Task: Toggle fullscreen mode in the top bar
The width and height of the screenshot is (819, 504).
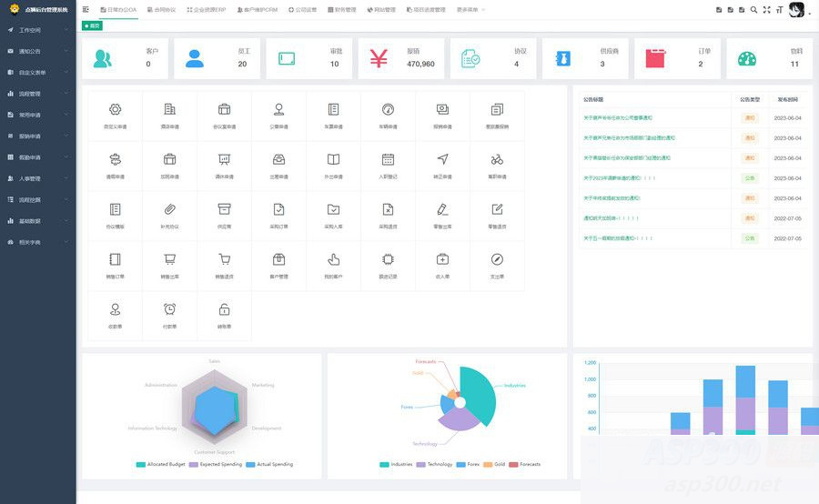Action: [766, 10]
